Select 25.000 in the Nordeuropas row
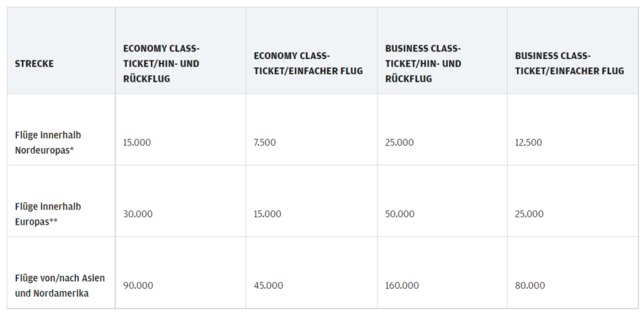 [399, 142]
